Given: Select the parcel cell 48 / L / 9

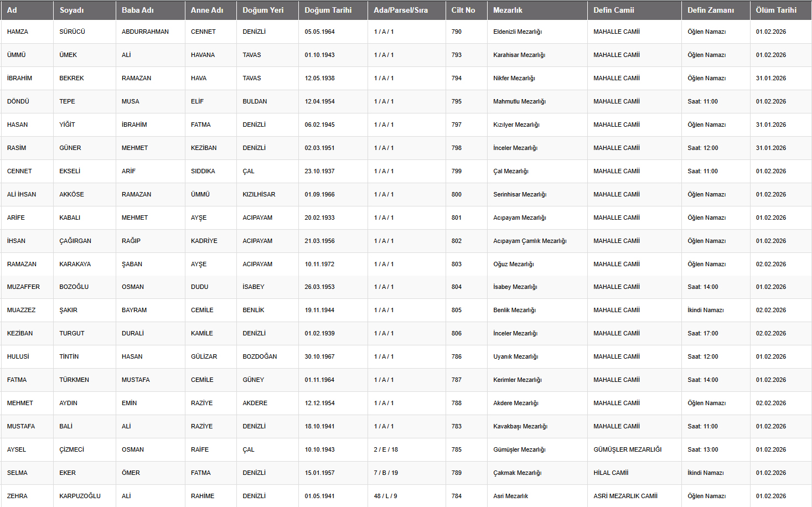Looking at the screenshot, I should [x=385, y=496].
